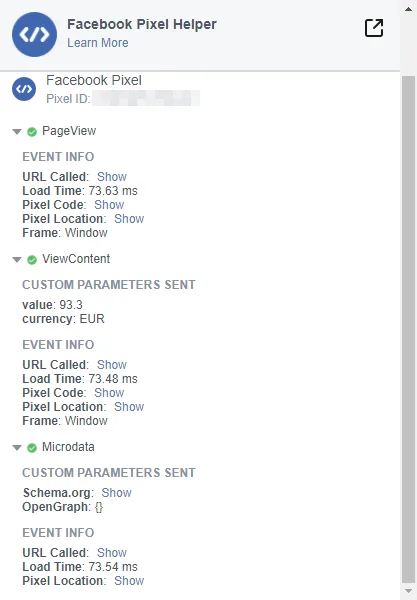Collapse the ViewContent event section
The width and height of the screenshot is (417, 600).
(x=17, y=260)
